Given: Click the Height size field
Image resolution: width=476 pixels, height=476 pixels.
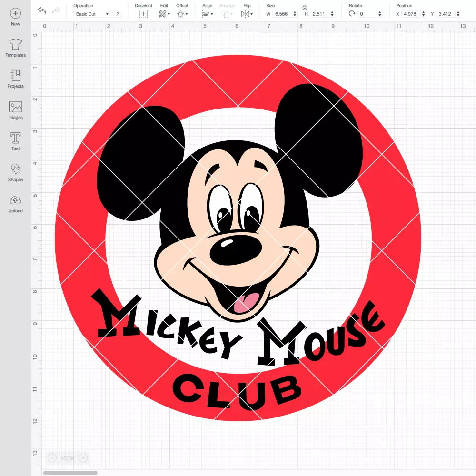Looking at the screenshot, I should coord(320,14).
